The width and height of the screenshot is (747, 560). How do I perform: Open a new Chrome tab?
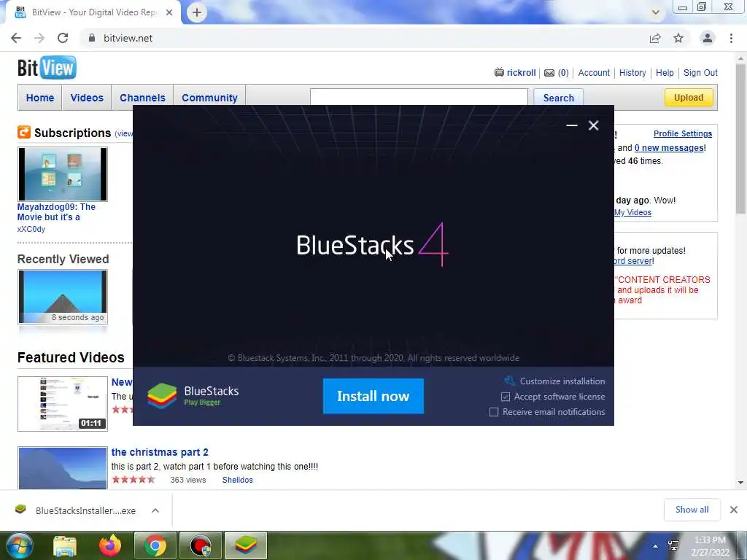tap(197, 12)
